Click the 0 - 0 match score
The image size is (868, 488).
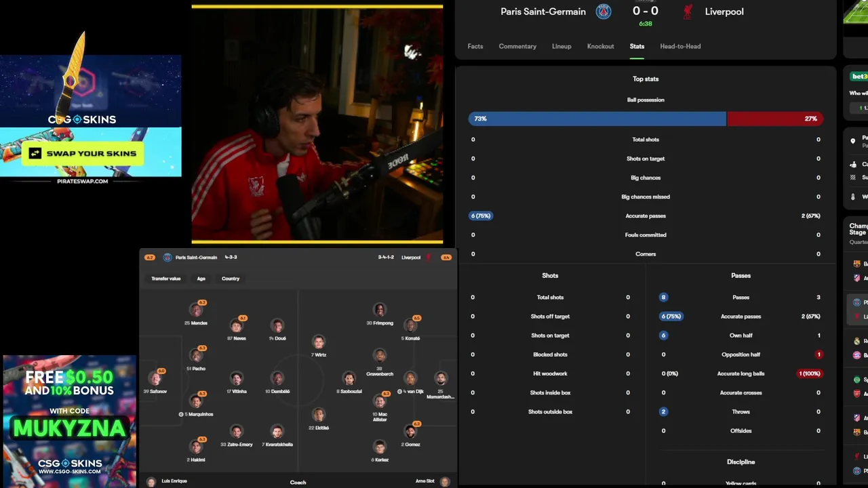point(645,11)
